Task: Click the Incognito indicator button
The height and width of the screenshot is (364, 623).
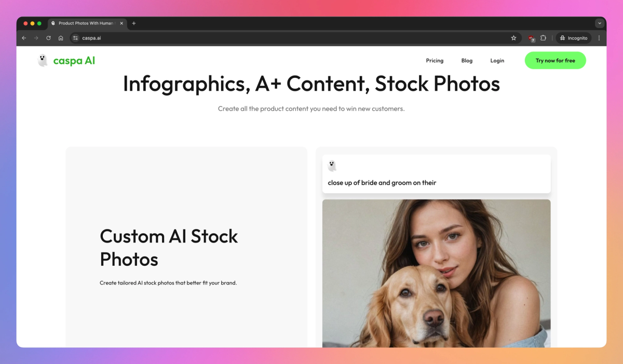Action: pyautogui.click(x=574, y=38)
